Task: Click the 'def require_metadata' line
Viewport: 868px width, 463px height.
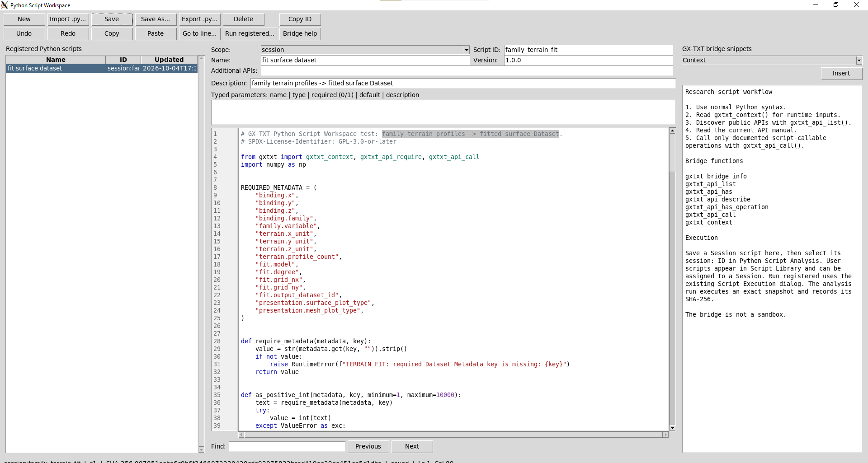Action: tap(306, 341)
